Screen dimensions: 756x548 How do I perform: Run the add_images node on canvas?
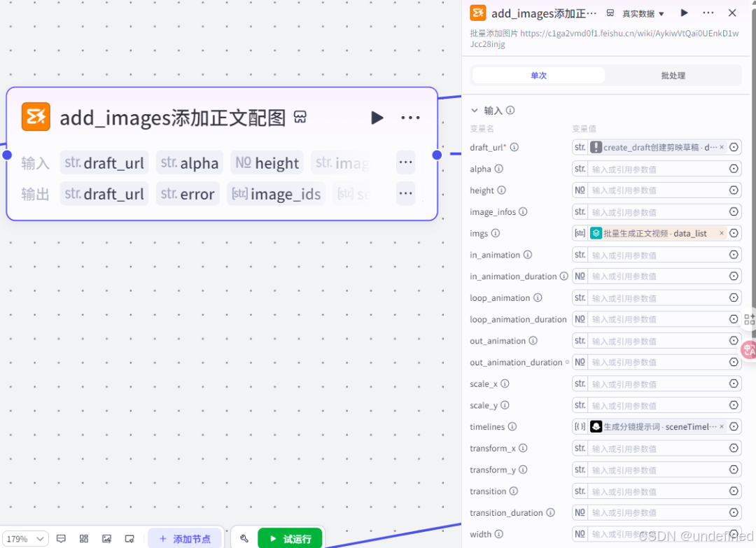[x=377, y=118]
